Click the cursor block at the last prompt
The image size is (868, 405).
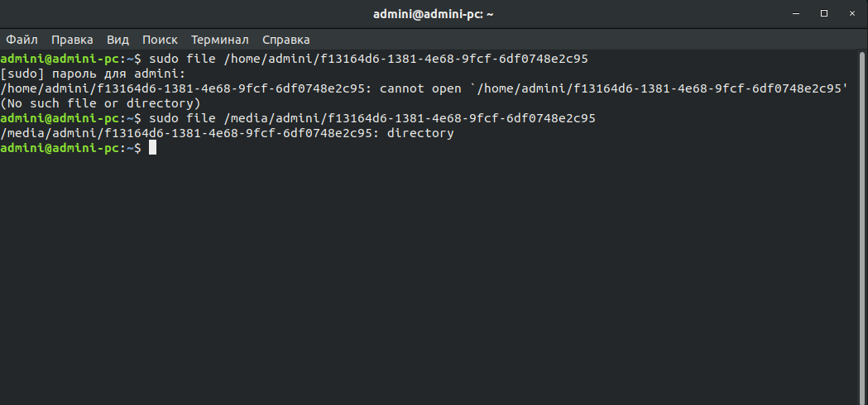pos(152,148)
